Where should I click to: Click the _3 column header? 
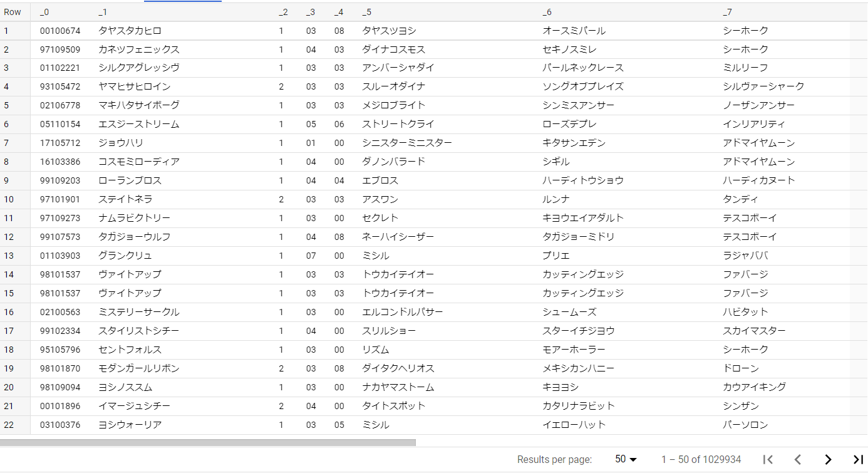coord(311,12)
